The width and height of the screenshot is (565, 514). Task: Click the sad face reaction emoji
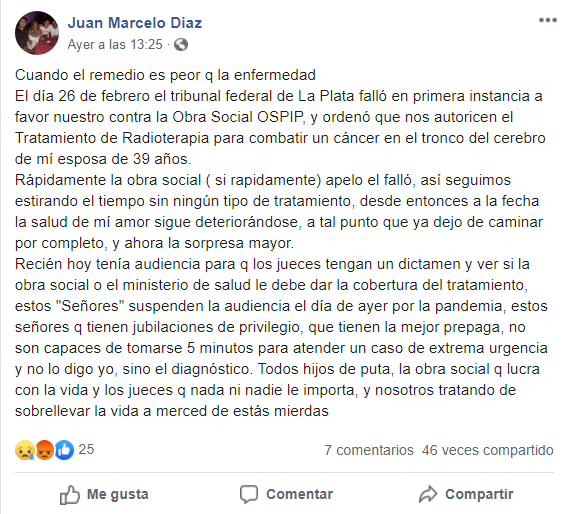[25, 450]
